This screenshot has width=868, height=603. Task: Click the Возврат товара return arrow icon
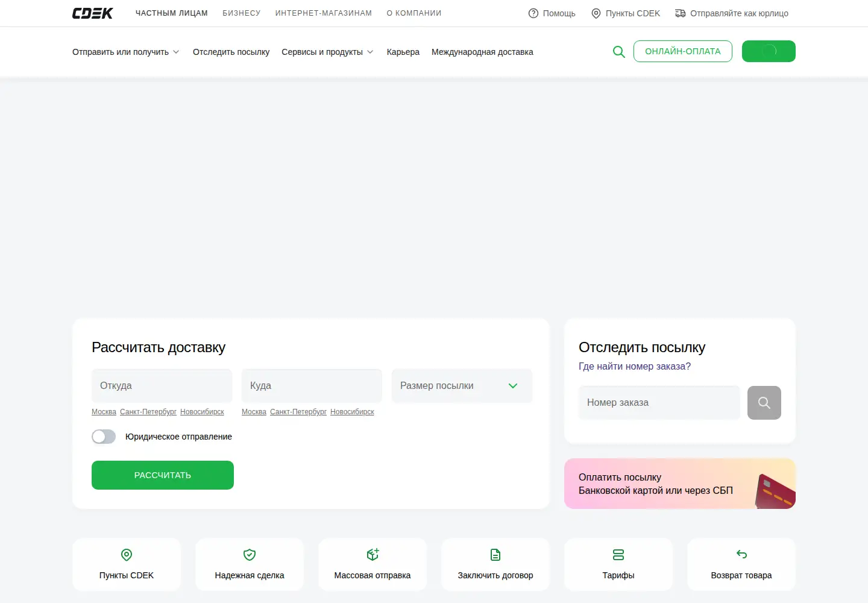tap(741, 554)
